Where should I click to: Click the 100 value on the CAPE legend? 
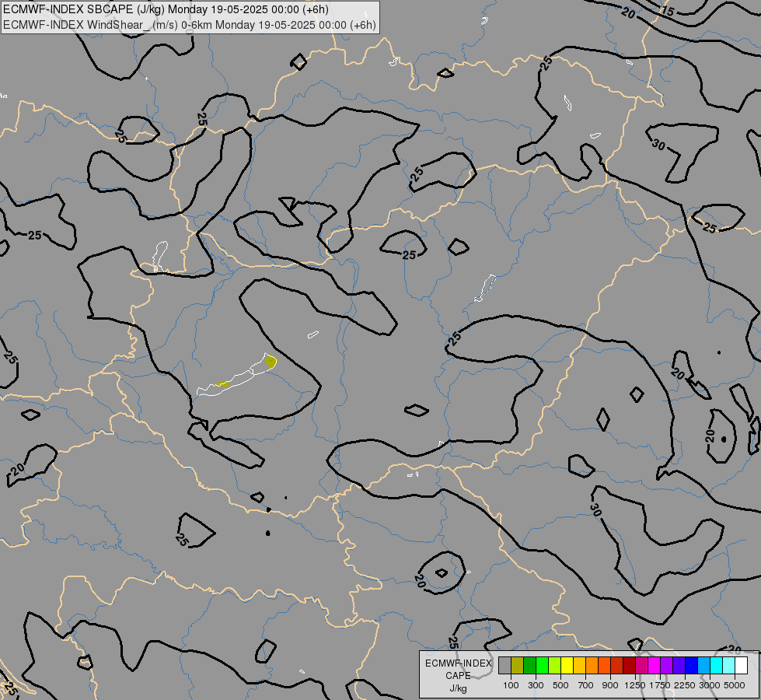tap(511, 685)
